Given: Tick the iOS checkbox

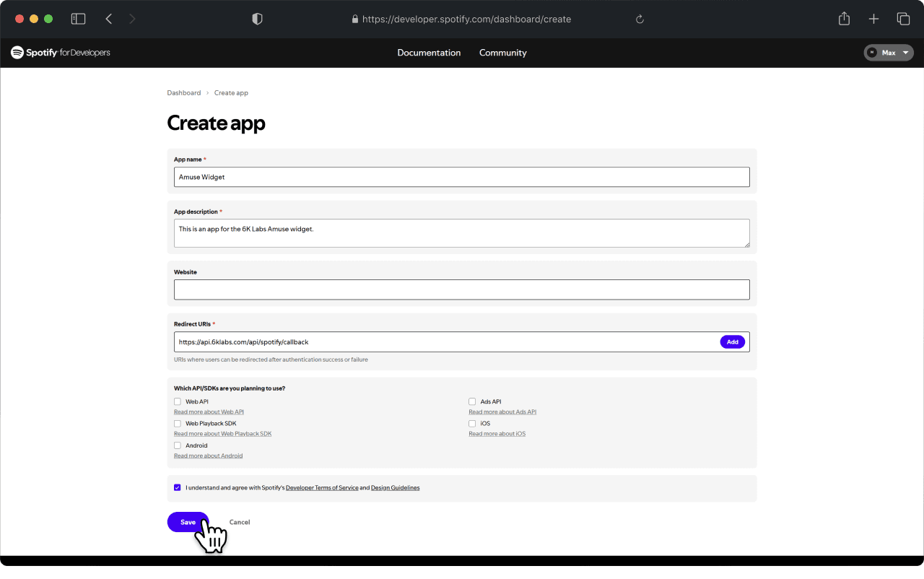Looking at the screenshot, I should [472, 424].
